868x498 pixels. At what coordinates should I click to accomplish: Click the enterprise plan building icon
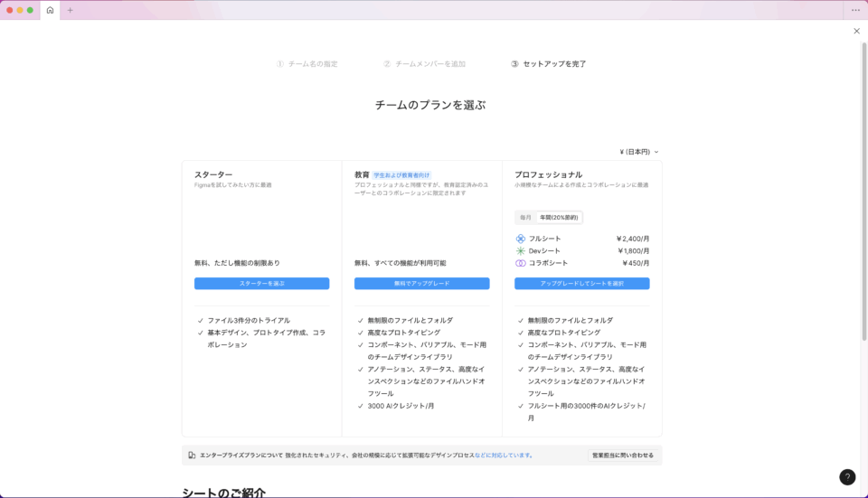[x=192, y=456]
